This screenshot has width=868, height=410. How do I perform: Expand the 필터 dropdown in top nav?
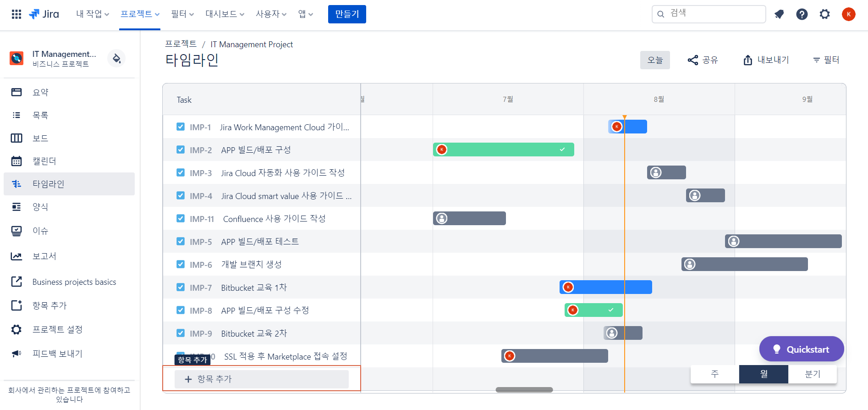tap(182, 14)
